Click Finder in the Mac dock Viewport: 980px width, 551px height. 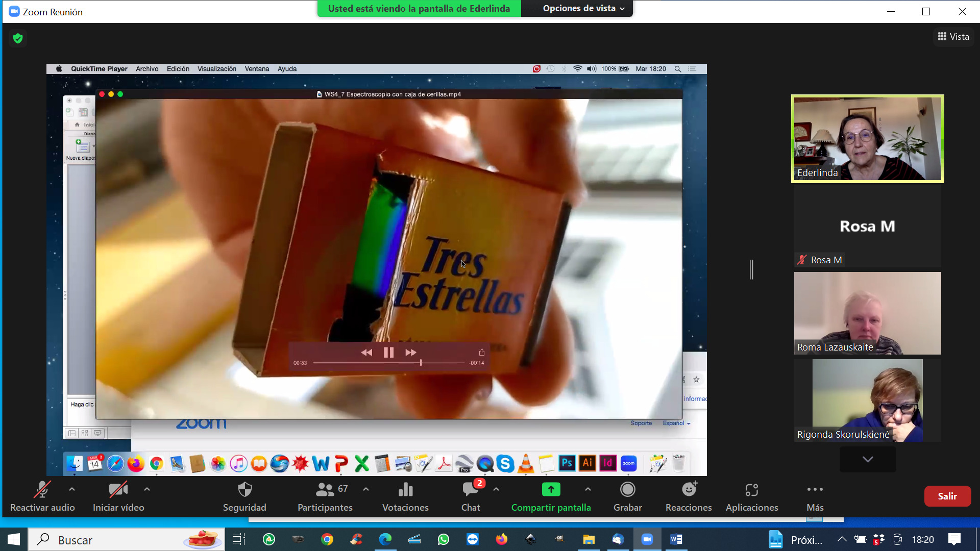(75, 463)
